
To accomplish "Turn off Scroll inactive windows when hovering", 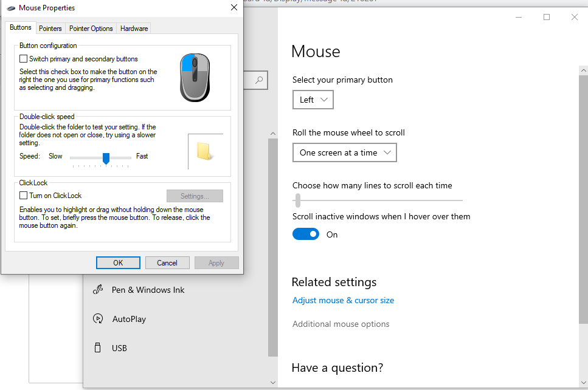I will pos(306,233).
